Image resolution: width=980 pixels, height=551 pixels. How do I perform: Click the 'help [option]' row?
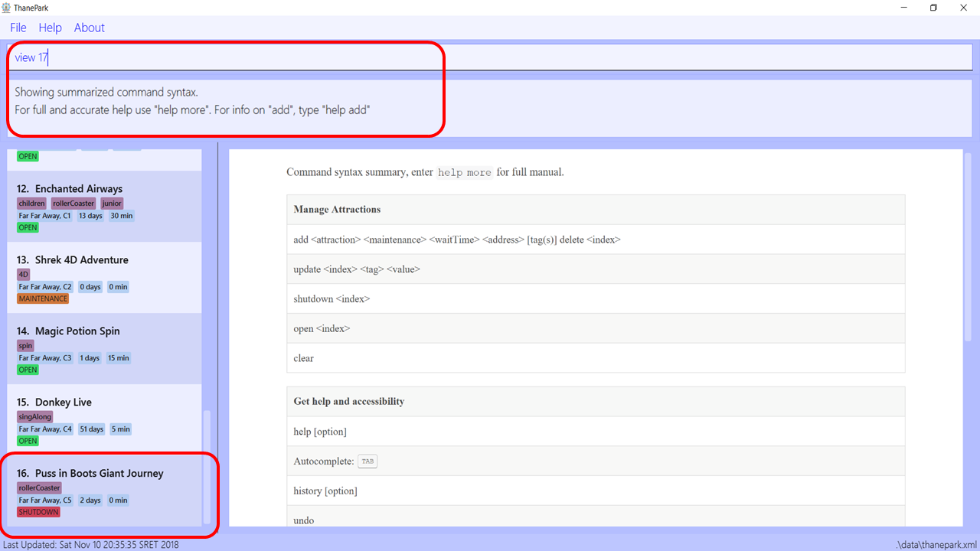[x=596, y=432]
